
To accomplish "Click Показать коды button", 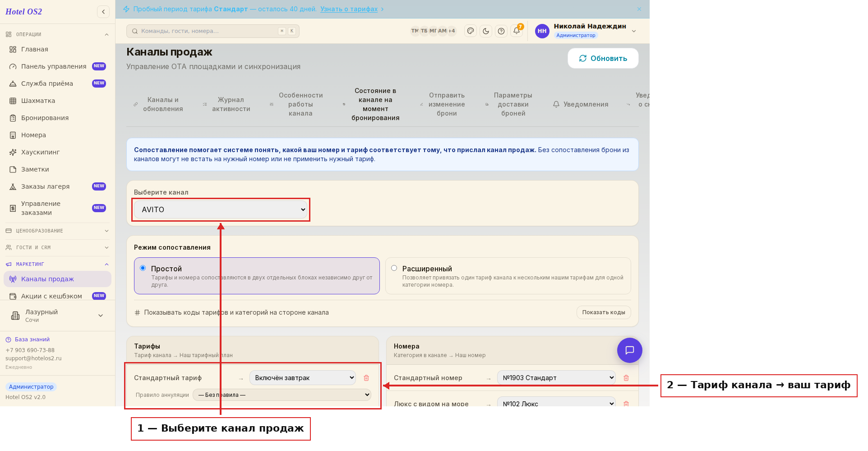I will coord(604,312).
